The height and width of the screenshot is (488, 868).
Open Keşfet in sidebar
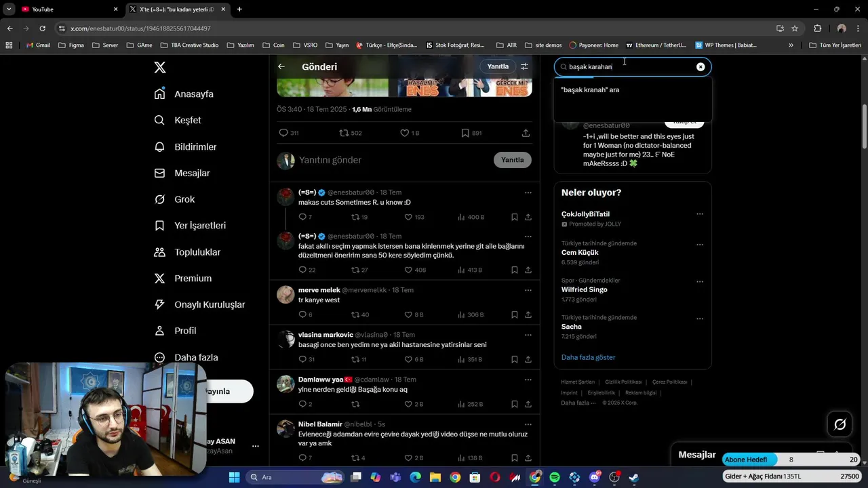(178, 120)
